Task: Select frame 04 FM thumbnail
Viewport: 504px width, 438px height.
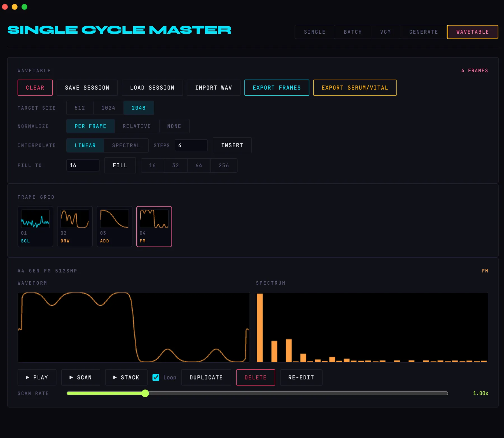Action: pos(154,227)
